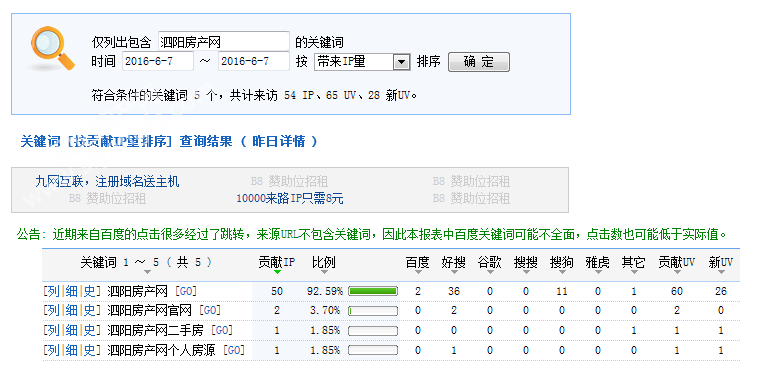Sort by 其它 column header
Screen dimensions: 757x370
(633, 262)
